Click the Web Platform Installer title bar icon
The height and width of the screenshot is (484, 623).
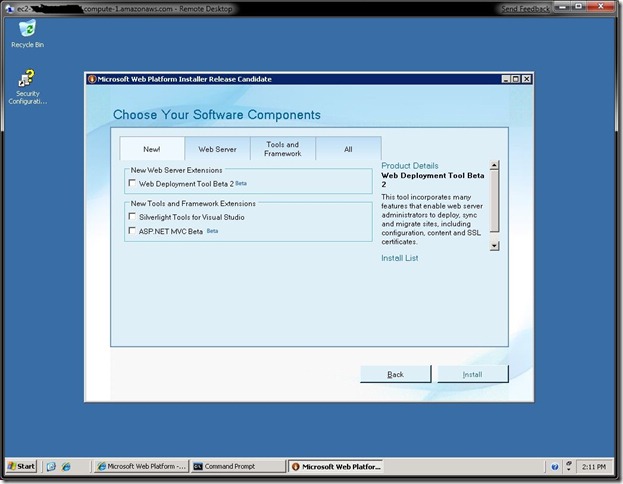point(92,79)
